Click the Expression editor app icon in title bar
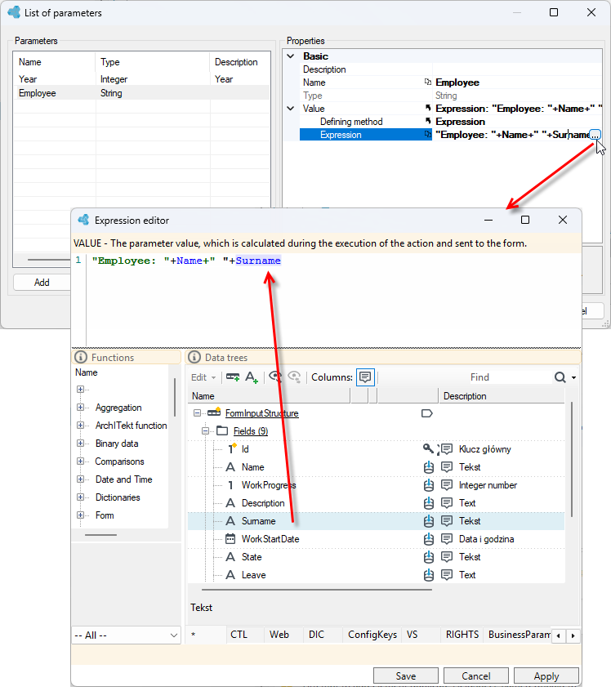Screen dimensions: 611x700 83,220
